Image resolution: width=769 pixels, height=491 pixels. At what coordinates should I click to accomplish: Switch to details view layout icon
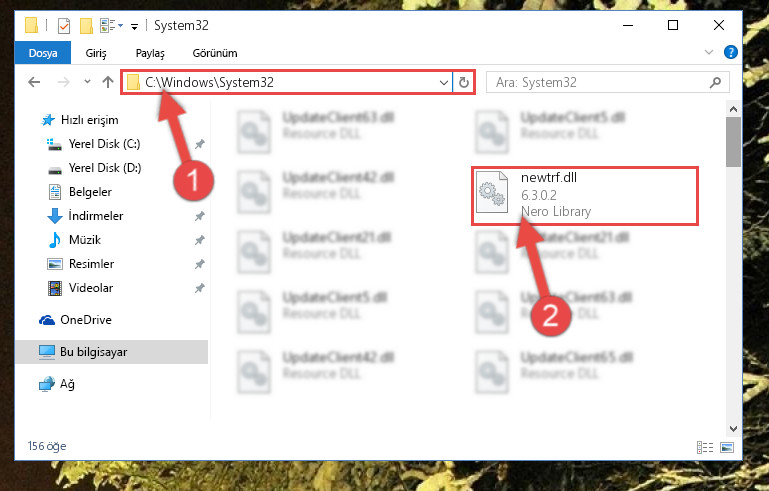705,447
